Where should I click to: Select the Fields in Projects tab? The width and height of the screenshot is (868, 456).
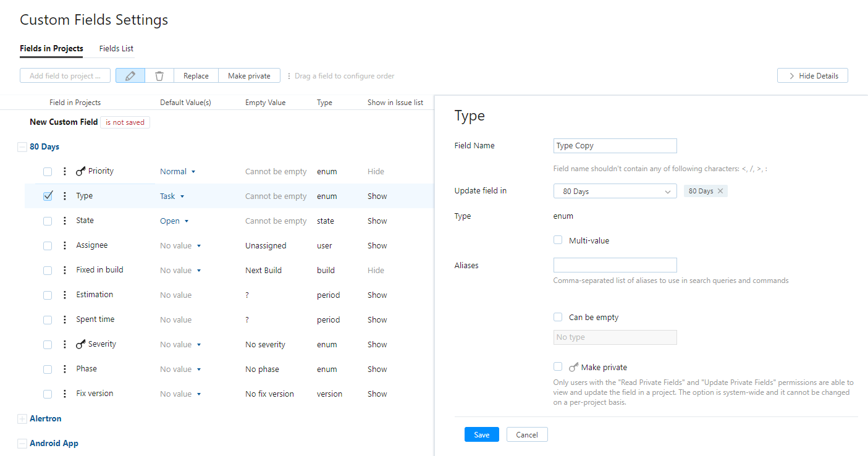pos(51,49)
